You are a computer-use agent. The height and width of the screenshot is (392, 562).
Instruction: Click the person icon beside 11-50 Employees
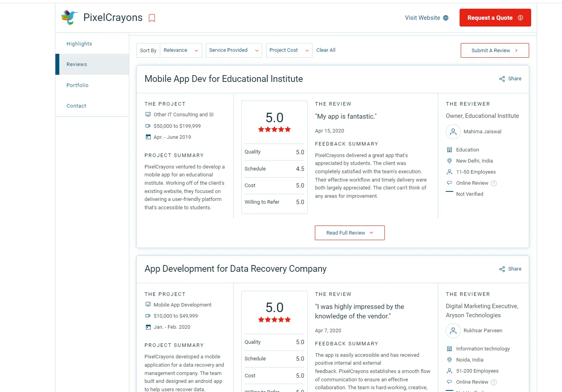coord(449,172)
